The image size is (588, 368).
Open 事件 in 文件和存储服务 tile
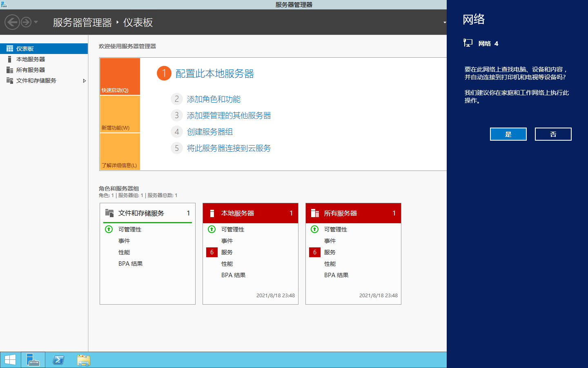(x=124, y=241)
